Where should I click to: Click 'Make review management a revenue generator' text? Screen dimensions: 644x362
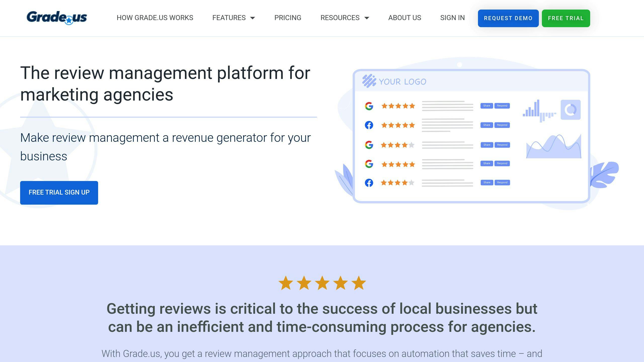click(166, 147)
